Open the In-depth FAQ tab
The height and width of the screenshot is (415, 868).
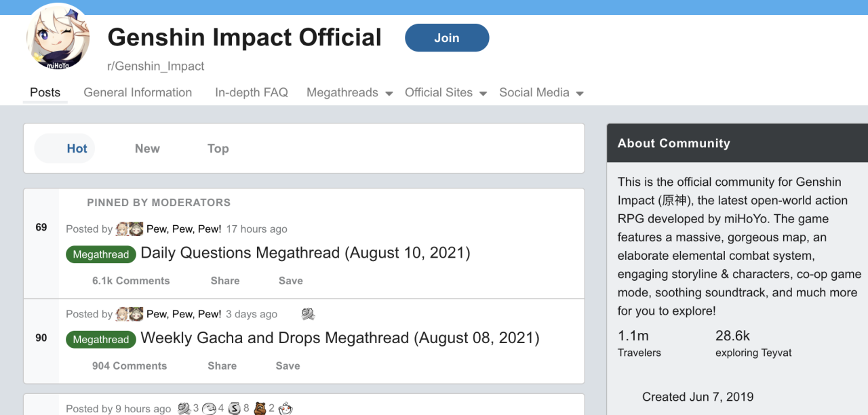tap(252, 93)
